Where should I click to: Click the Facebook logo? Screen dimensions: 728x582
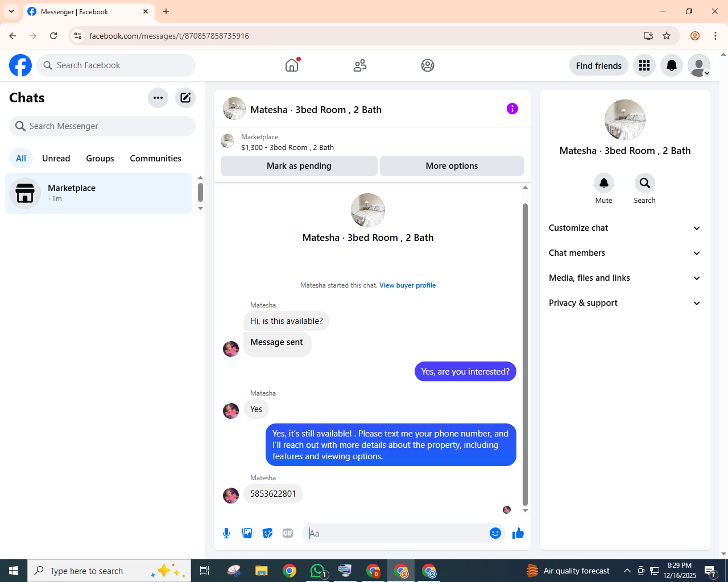pos(20,65)
